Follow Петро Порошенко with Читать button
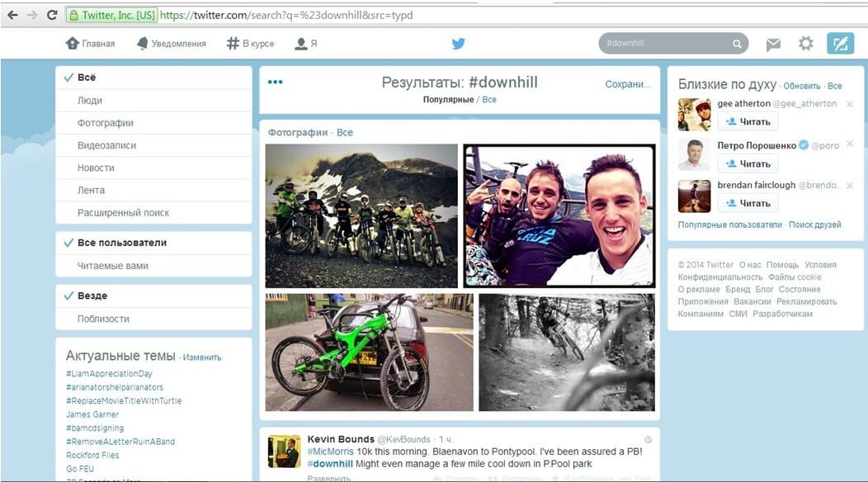The image size is (868, 482). click(x=748, y=163)
